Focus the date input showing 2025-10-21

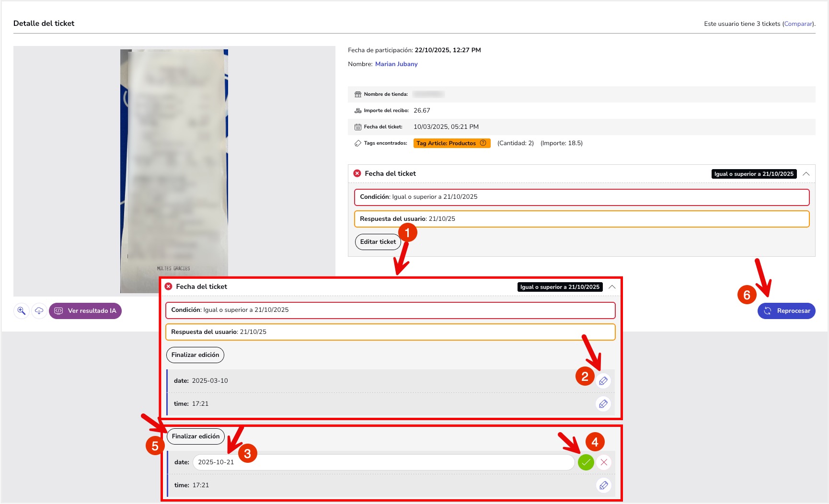tap(383, 462)
